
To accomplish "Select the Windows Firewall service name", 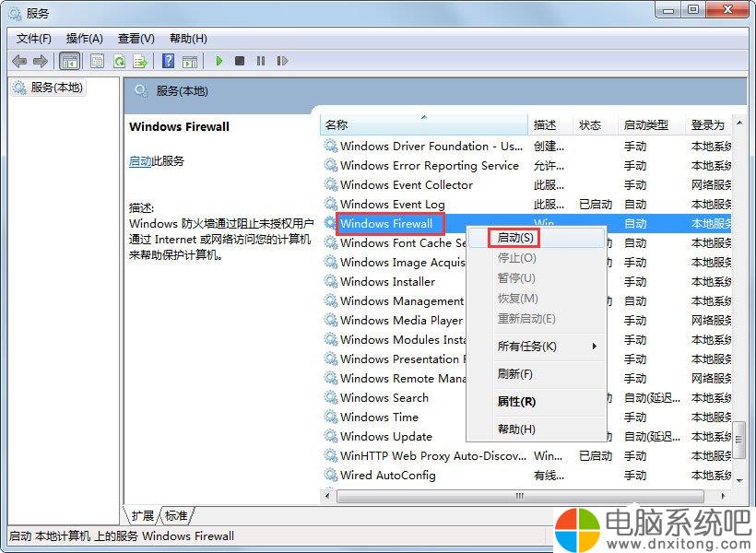I will click(386, 224).
